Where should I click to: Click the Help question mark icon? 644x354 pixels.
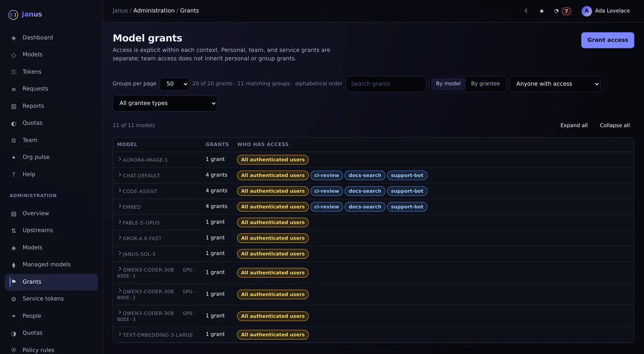pos(14,175)
